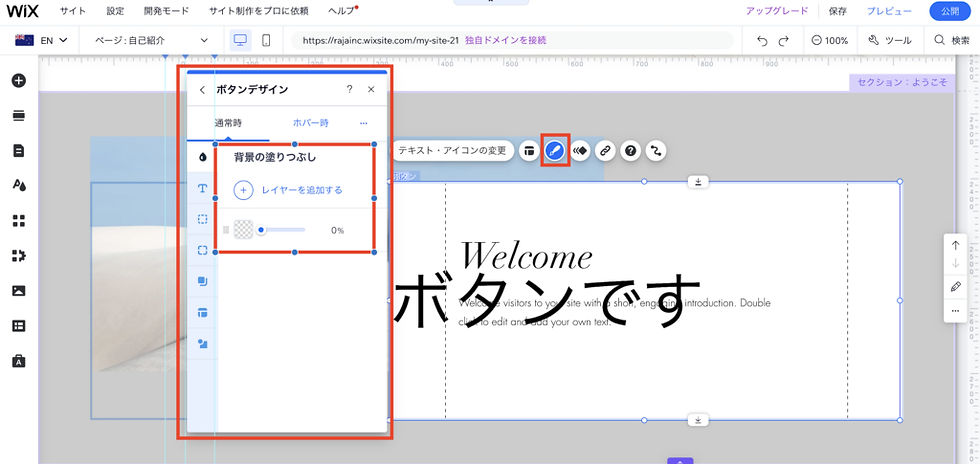Open help in the ボタンデザイン panel
The image size is (980, 464).
click(349, 90)
